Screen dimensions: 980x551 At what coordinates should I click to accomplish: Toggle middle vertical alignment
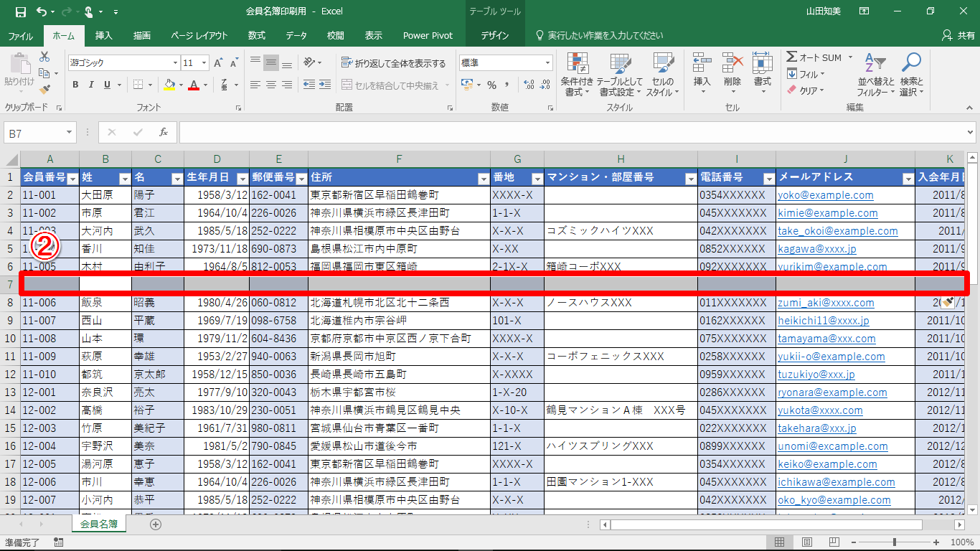pos(271,63)
